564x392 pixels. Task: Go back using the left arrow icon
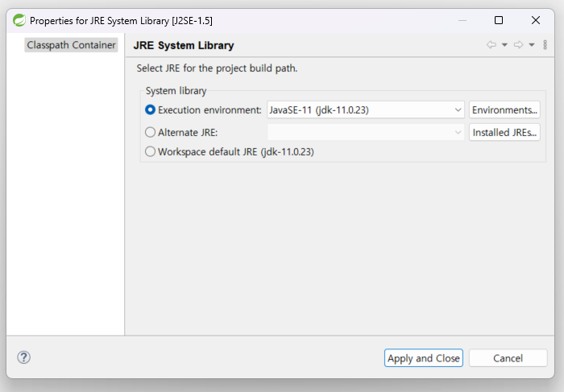pyautogui.click(x=491, y=45)
